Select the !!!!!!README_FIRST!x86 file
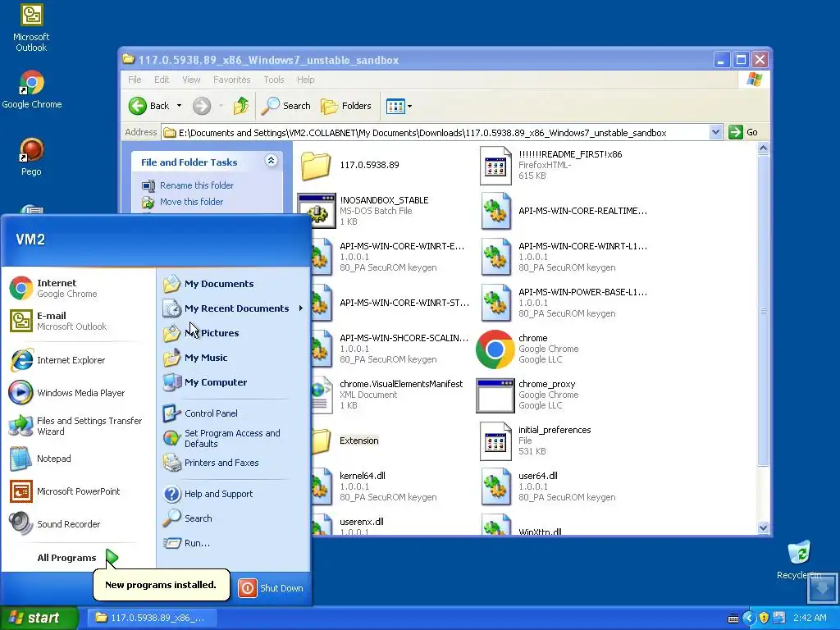 550,164
